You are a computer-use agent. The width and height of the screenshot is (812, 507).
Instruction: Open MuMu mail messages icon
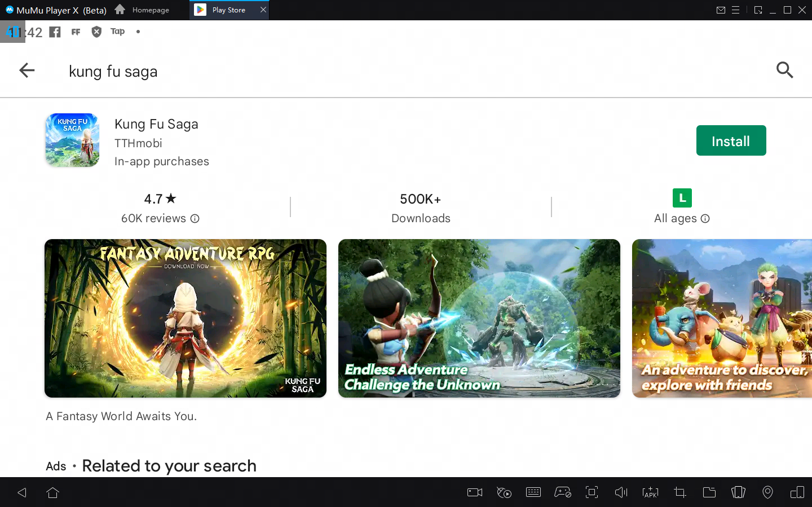721,10
